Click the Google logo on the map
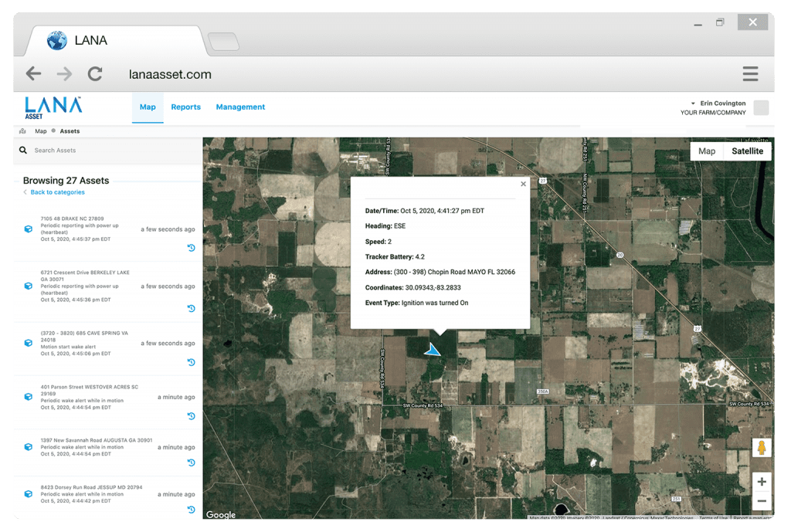Screen dimensions: 791x532 220,514
